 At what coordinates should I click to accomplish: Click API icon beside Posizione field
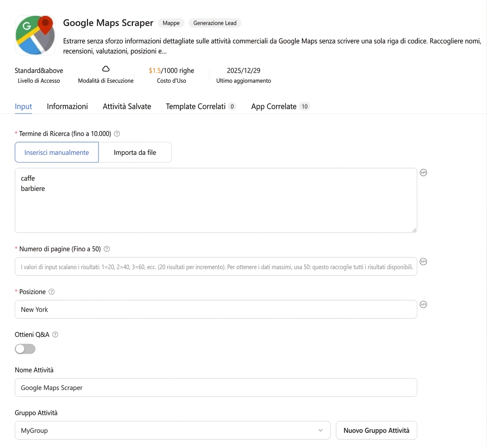tap(423, 304)
